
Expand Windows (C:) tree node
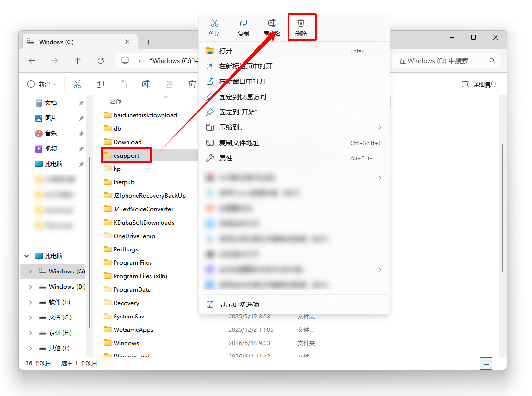click(x=31, y=272)
